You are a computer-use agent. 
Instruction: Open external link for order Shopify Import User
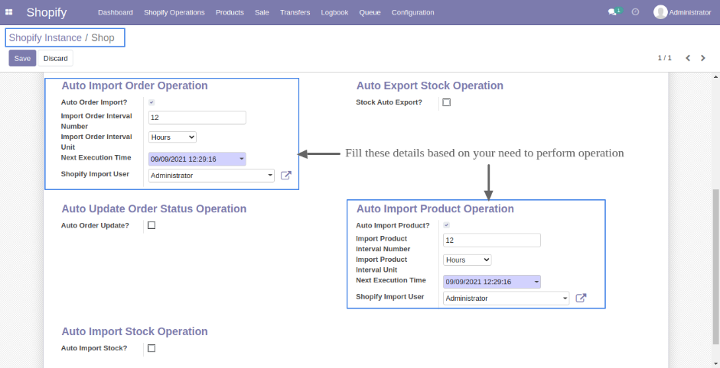(x=286, y=176)
